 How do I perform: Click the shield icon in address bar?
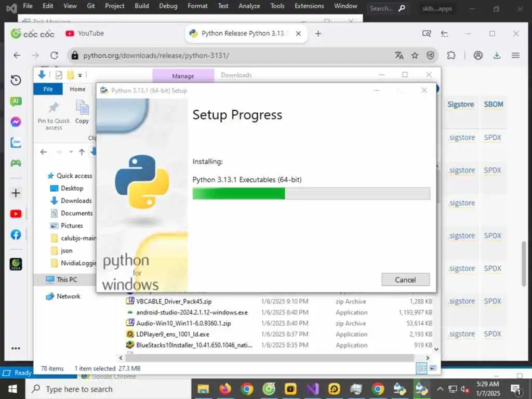430,55
